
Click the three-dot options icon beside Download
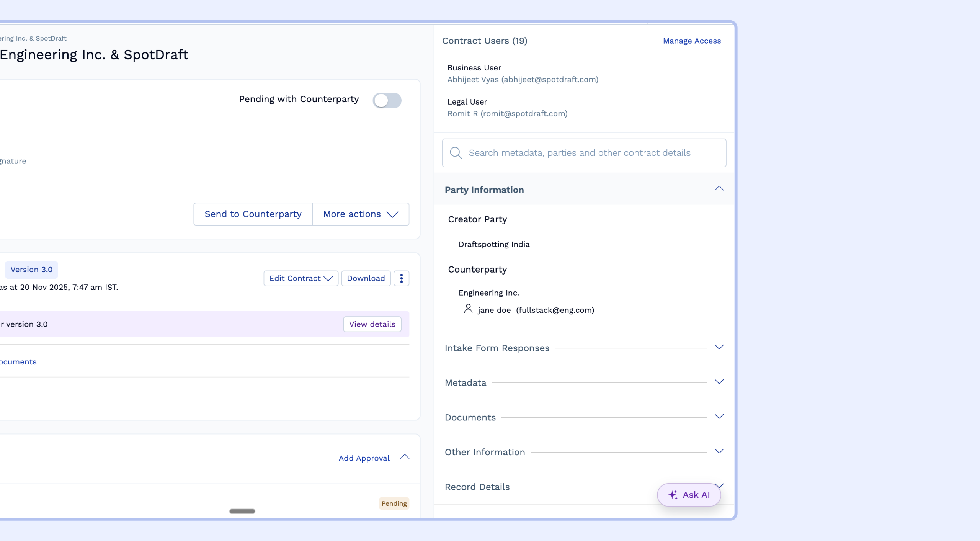(401, 278)
